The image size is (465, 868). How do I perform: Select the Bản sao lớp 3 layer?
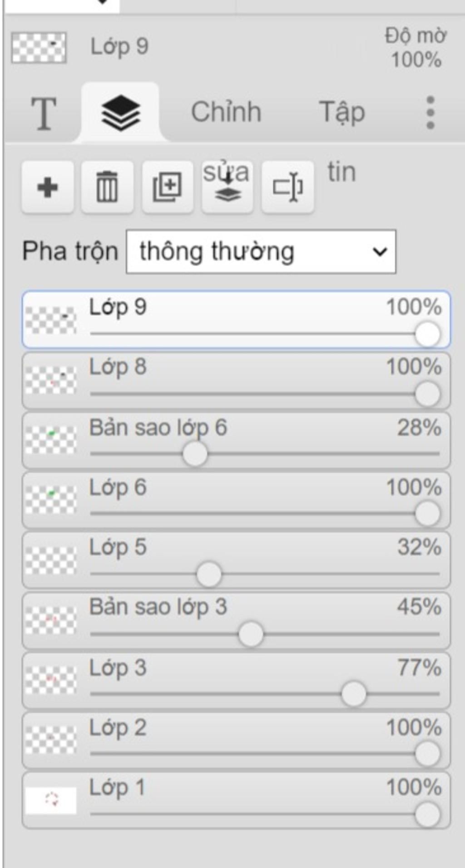coord(236,620)
